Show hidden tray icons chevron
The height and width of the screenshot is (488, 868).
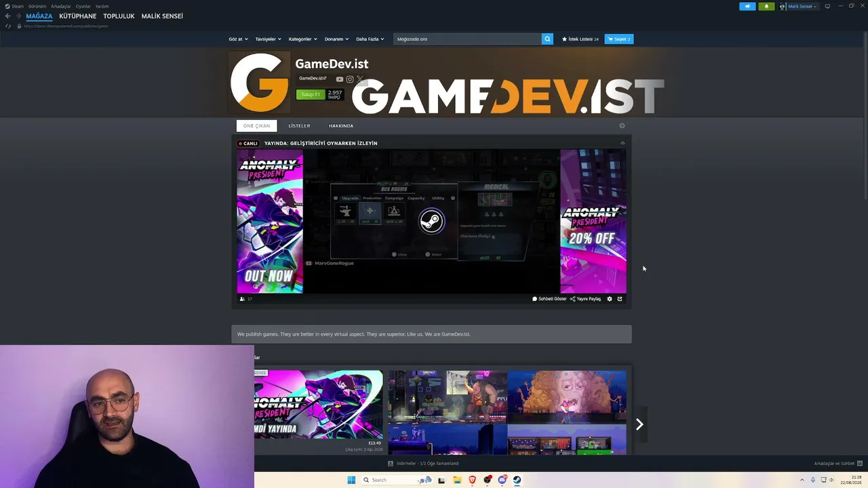click(804, 480)
